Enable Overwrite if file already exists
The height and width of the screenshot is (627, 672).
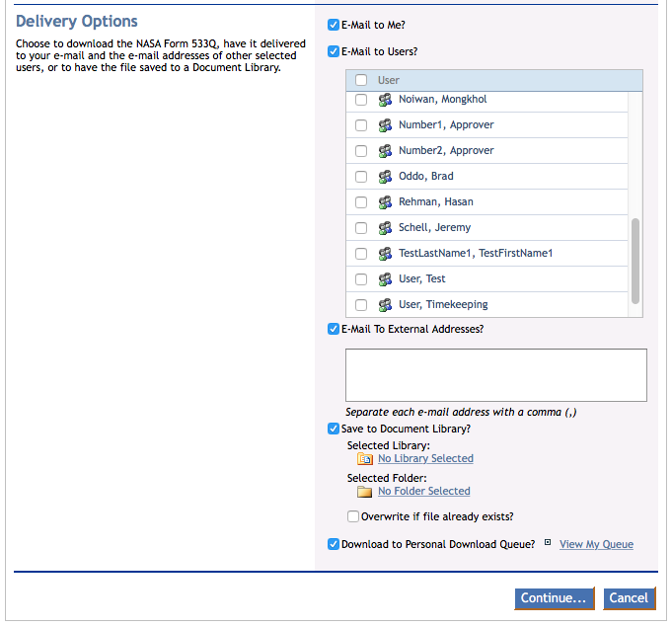click(353, 516)
